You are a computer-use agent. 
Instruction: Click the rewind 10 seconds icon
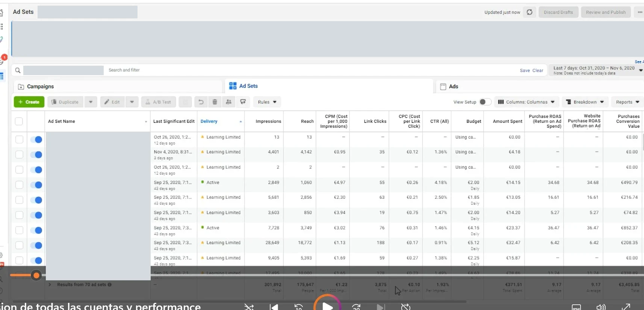click(x=298, y=307)
